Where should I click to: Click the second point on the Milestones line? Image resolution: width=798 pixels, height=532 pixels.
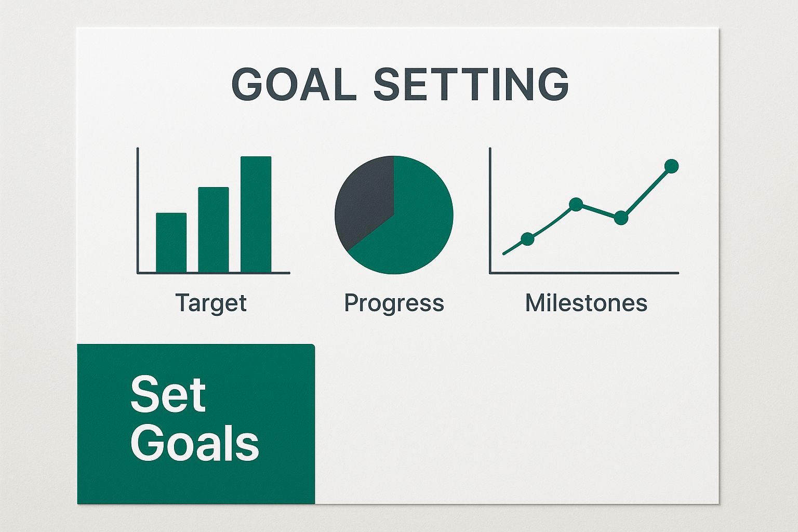[576, 204]
